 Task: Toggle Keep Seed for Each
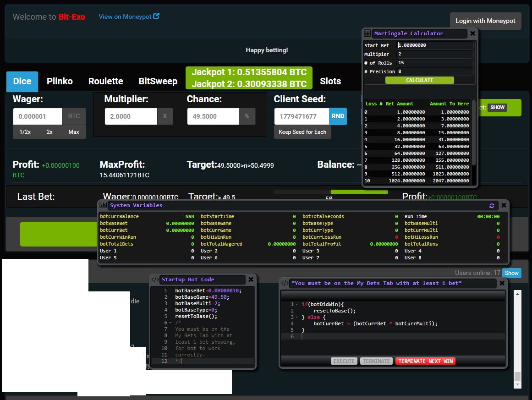(302, 132)
